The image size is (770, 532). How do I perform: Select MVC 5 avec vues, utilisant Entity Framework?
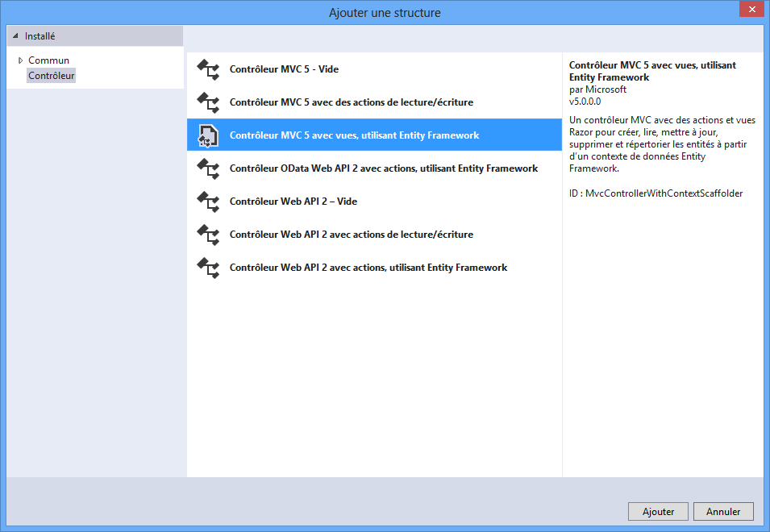click(x=374, y=135)
